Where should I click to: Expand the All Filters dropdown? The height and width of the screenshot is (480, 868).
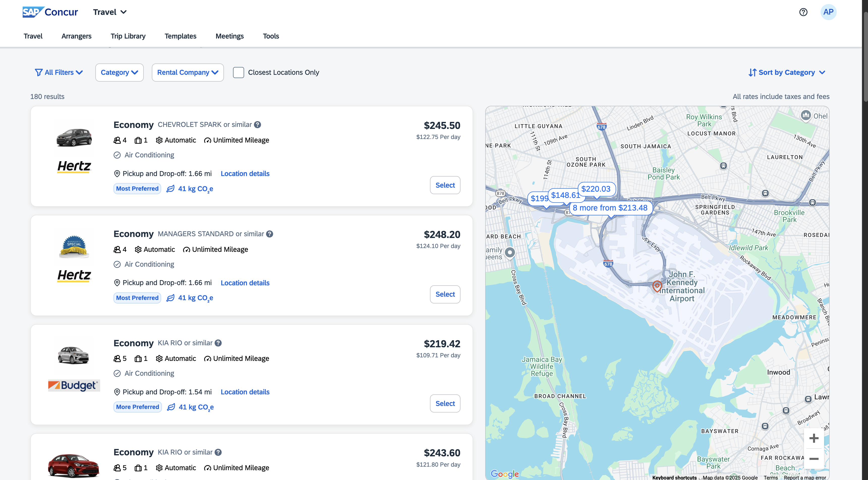(x=59, y=72)
